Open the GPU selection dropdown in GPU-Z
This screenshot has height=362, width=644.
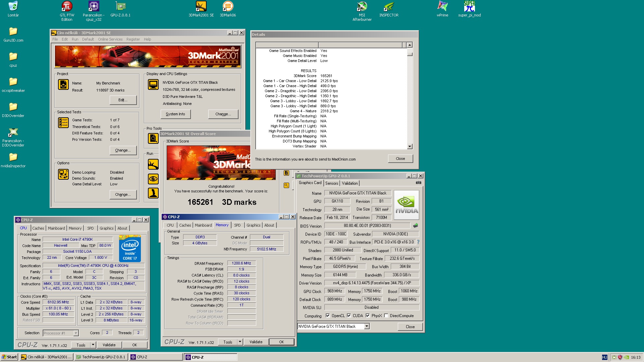coord(367,326)
